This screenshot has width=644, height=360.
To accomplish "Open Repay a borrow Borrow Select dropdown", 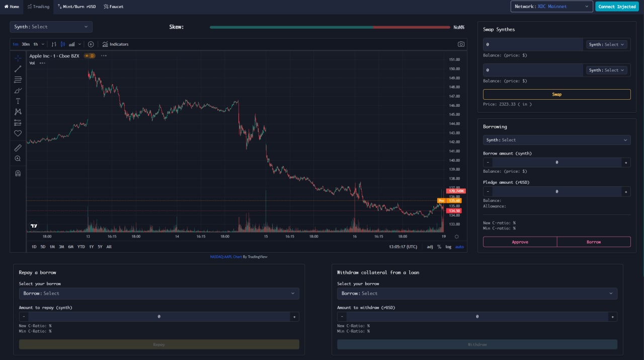I will [x=159, y=294].
